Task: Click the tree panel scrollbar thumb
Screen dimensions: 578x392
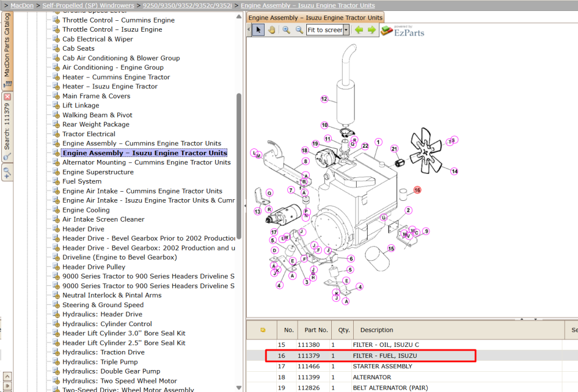Action: coord(239,166)
